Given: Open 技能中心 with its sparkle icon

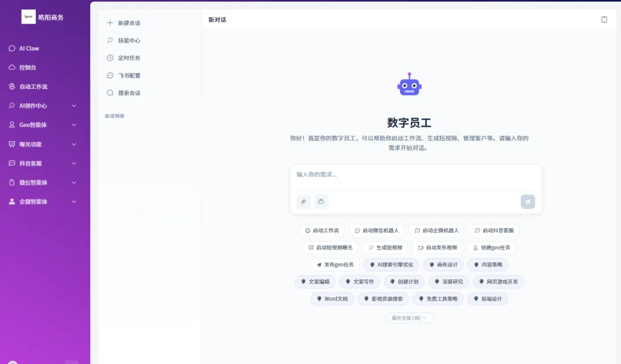Looking at the screenshot, I should click(125, 40).
